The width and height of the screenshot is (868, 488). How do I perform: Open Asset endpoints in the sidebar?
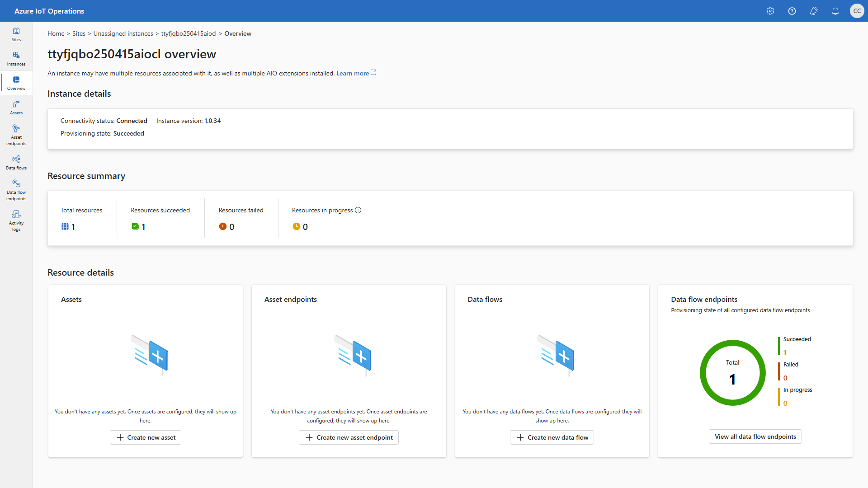(x=16, y=135)
